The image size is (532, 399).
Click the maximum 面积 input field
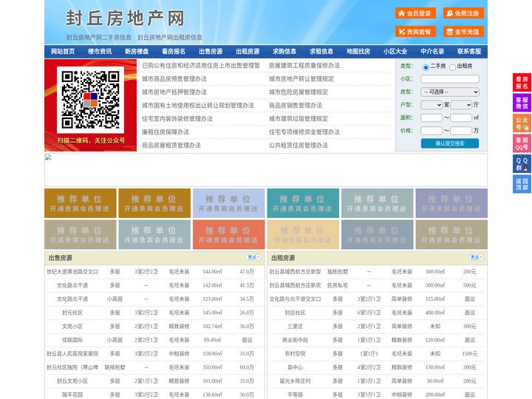(461, 117)
